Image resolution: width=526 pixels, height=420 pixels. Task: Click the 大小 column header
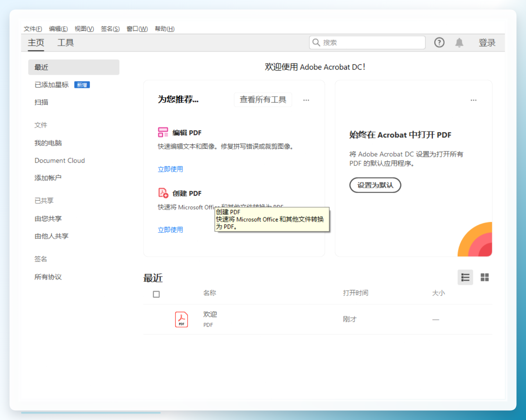[x=438, y=293]
